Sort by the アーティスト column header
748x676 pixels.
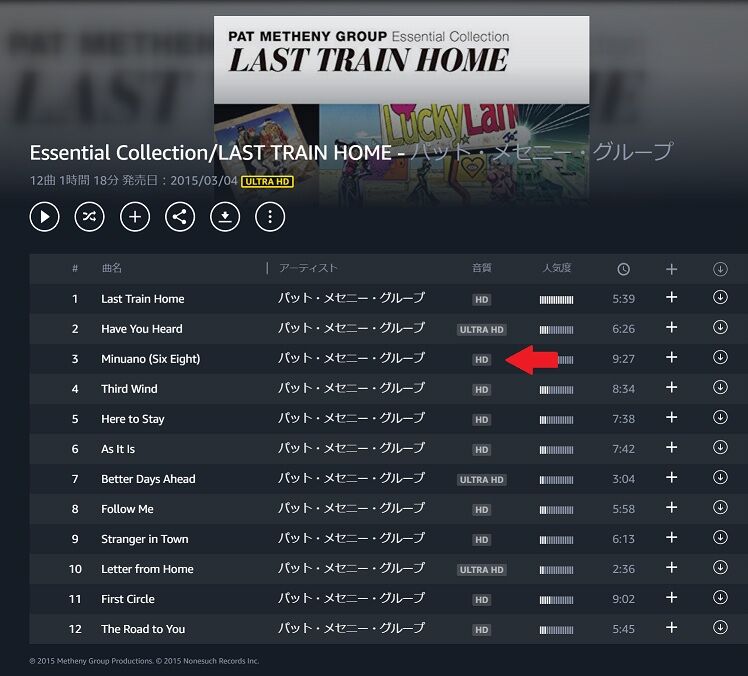pyautogui.click(x=308, y=268)
